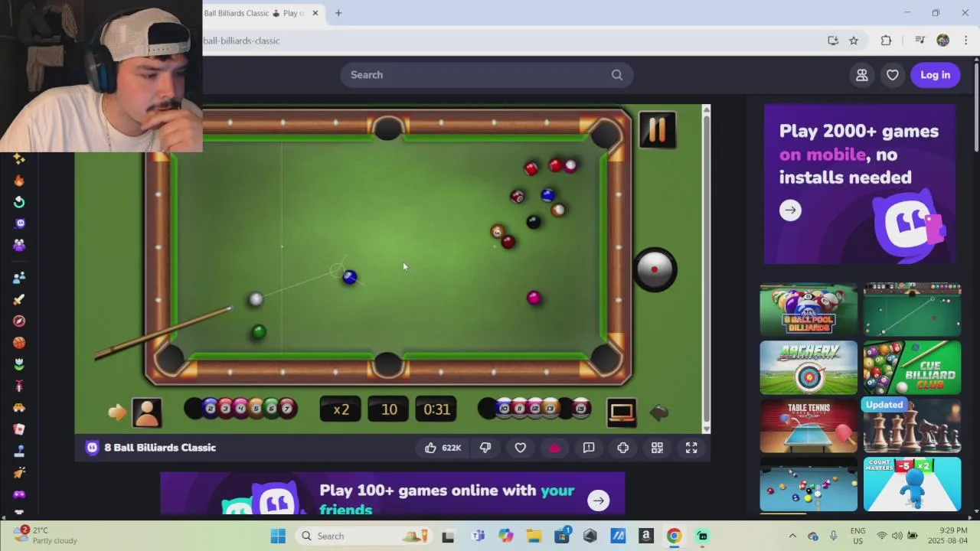The width and height of the screenshot is (980, 551).
Task: Click the mobile games ad arrow
Action: [790, 210]
